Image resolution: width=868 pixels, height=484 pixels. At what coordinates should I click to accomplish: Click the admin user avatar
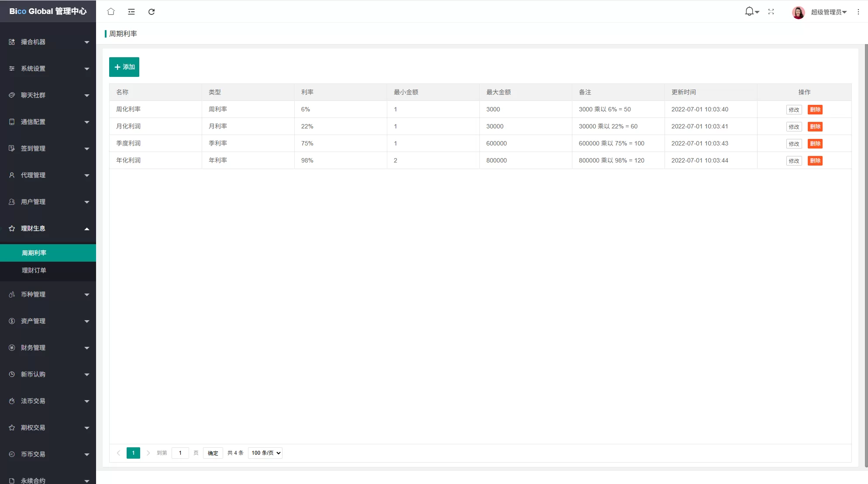[798, 12]
